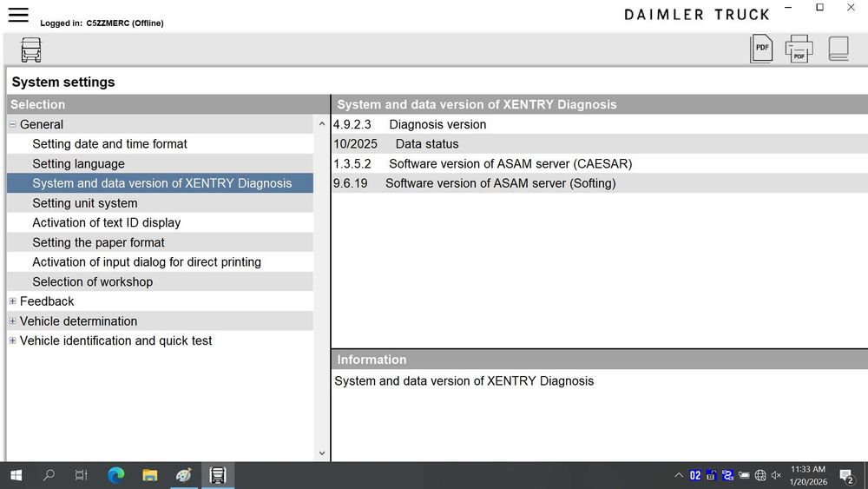Click the Vehicle determination label
The image size is (868, 489).
coord(79,321)
